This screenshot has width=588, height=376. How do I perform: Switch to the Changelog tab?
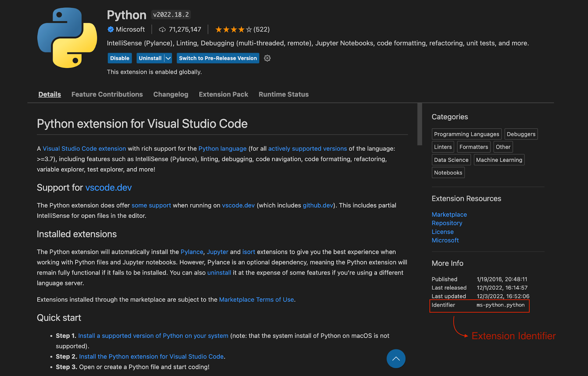[171, 94]
